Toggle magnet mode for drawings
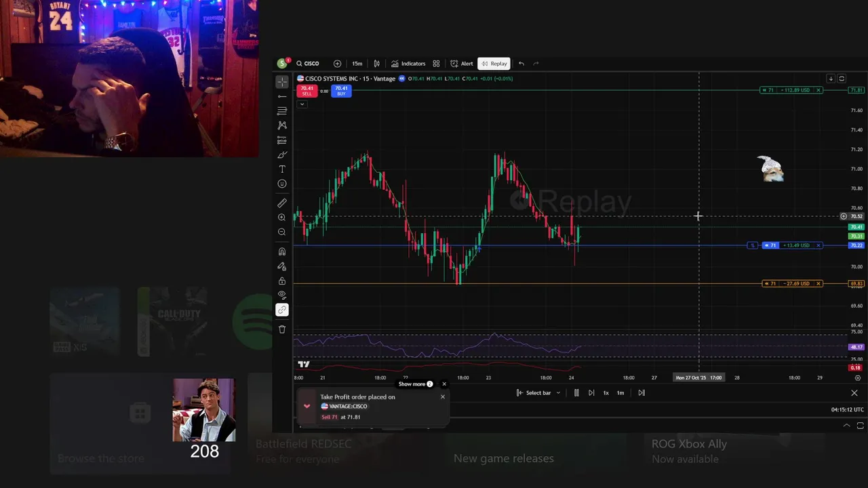 [x=282, y=251]
